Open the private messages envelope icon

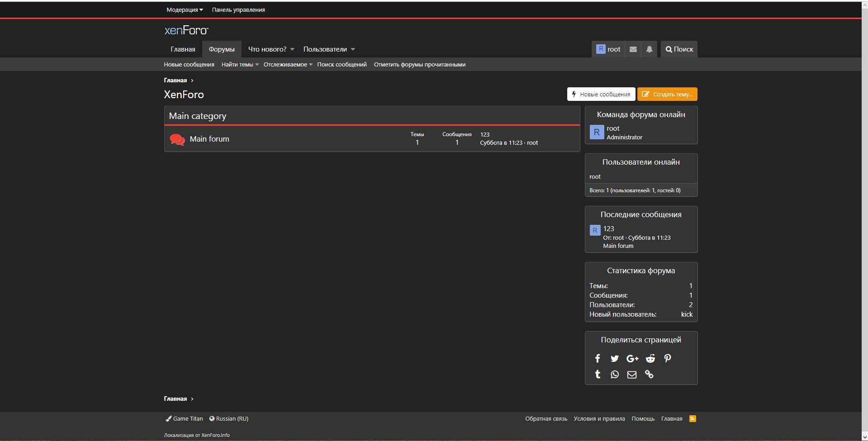(633, 49)
